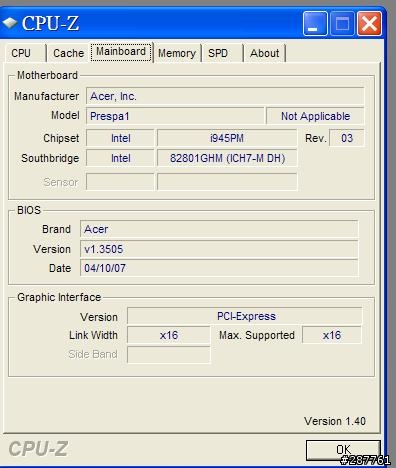Close the CPU-Z window
Screen dimensions: 396x468
pos(369,24)
